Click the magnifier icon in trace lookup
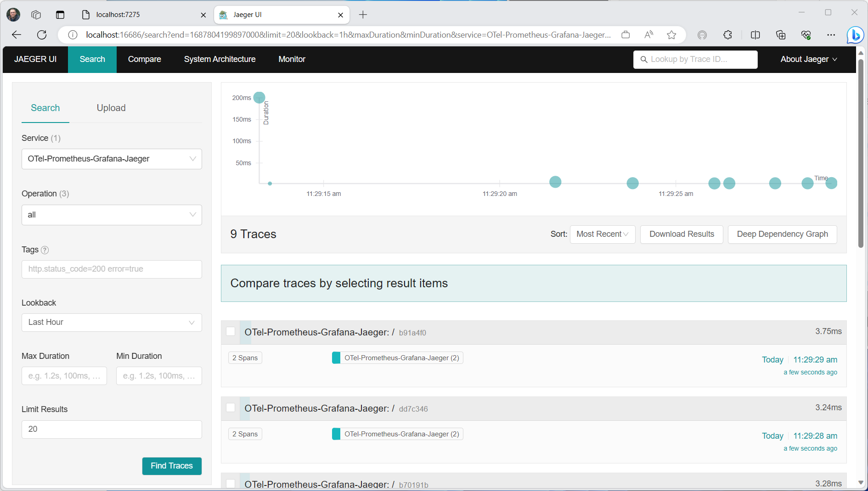 [644, 60]
